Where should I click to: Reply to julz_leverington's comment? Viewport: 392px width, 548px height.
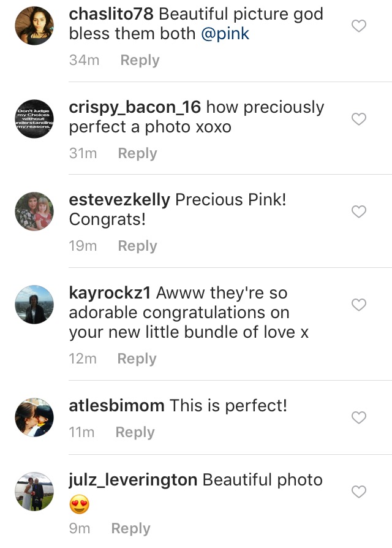pyautogui.click(x=130, y=528)
